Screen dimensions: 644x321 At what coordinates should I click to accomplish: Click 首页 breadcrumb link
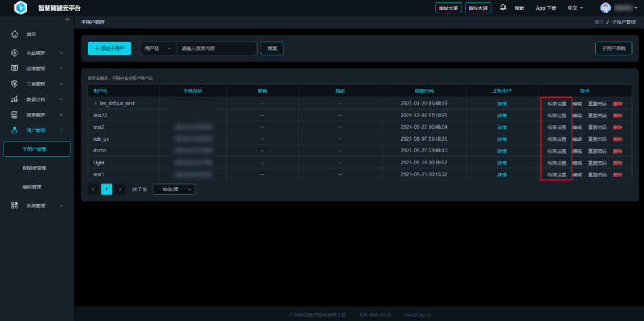pos(599,22)
